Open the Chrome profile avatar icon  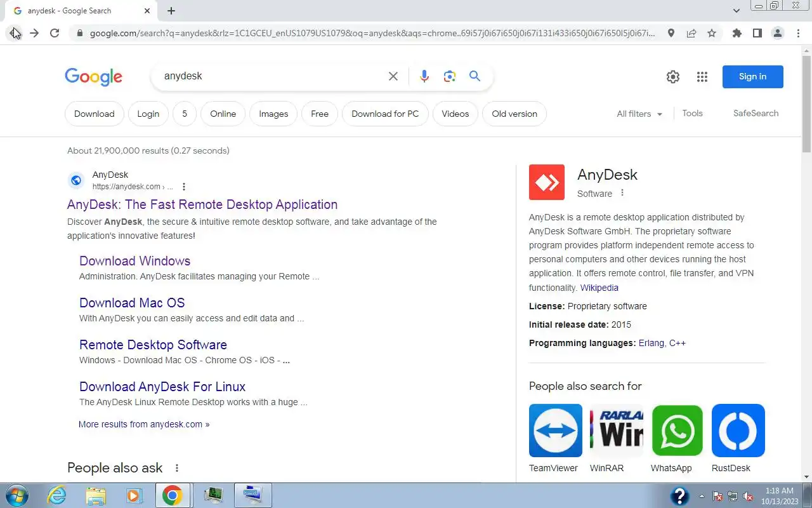(x=777, y=33)
